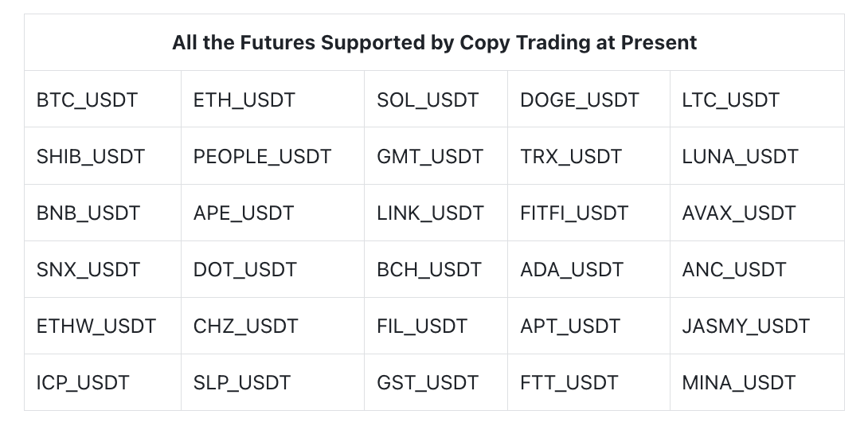This screenshot has height=430, width=868.
Task: Select SHIB_USDT in the futures table
Action: pyautogui.click(x=91, y=157)
